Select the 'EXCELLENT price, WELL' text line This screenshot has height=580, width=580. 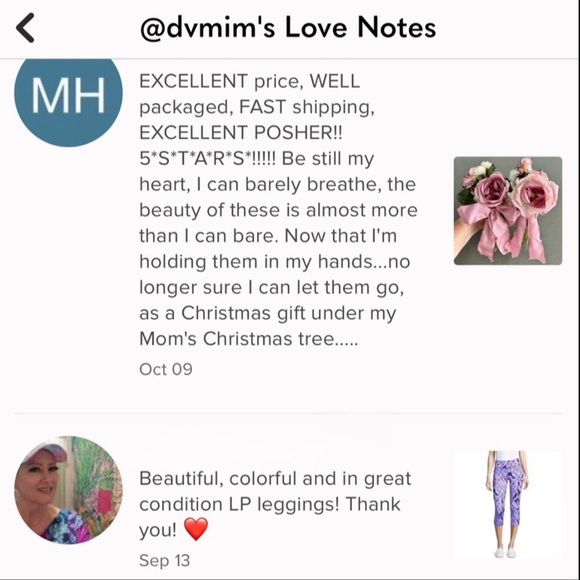coord(250,81)
